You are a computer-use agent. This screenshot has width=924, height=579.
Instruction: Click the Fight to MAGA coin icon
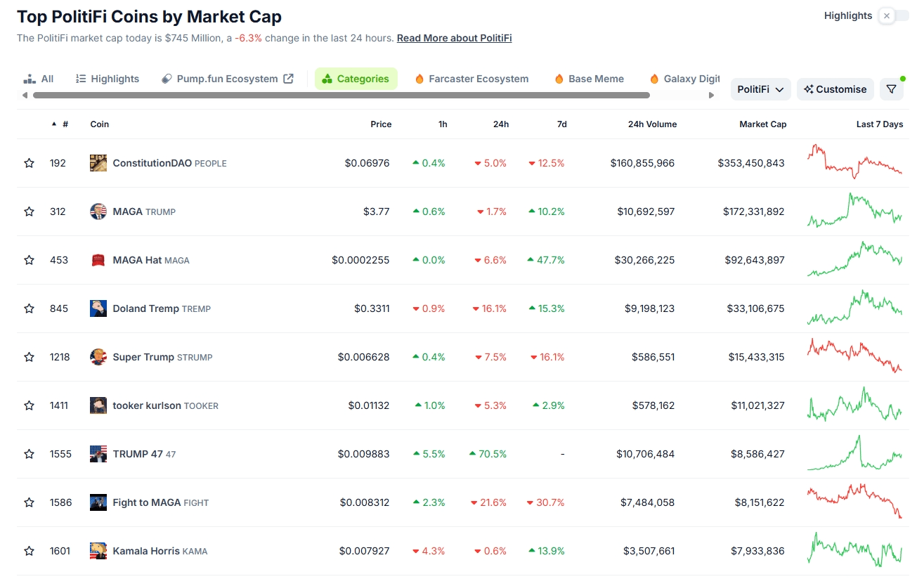tap(98, 502)
